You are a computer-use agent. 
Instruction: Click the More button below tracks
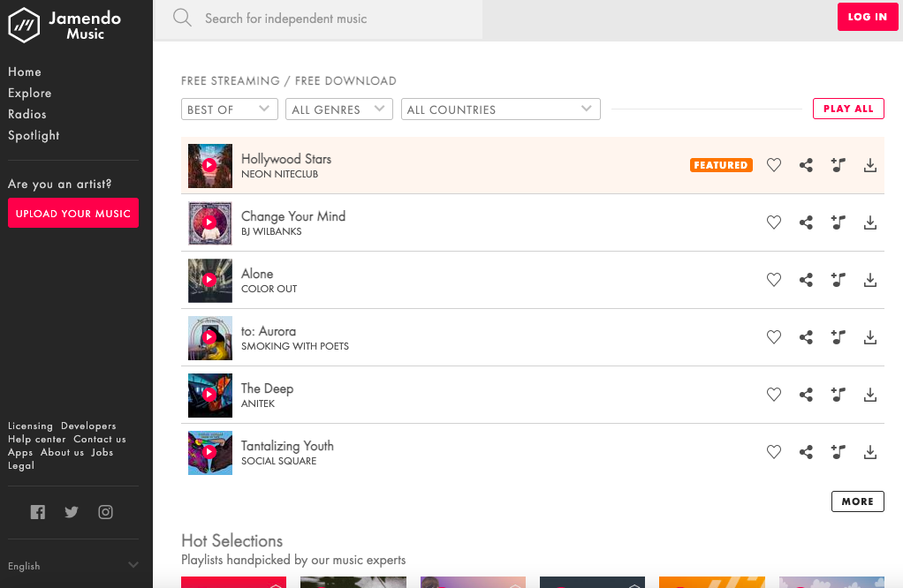pos(858,501)
